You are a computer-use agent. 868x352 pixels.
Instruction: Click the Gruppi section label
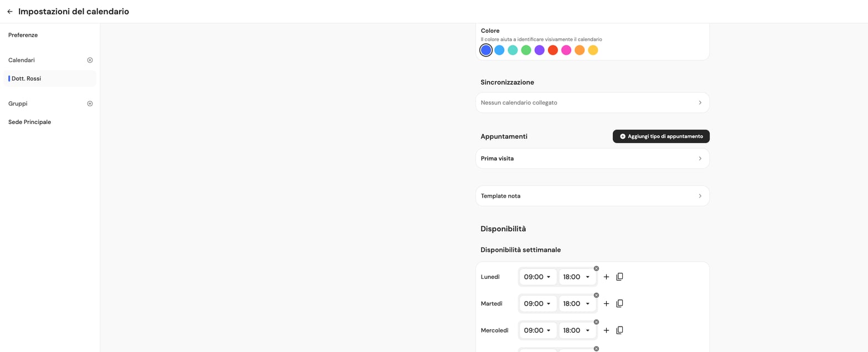coord(18,103)
